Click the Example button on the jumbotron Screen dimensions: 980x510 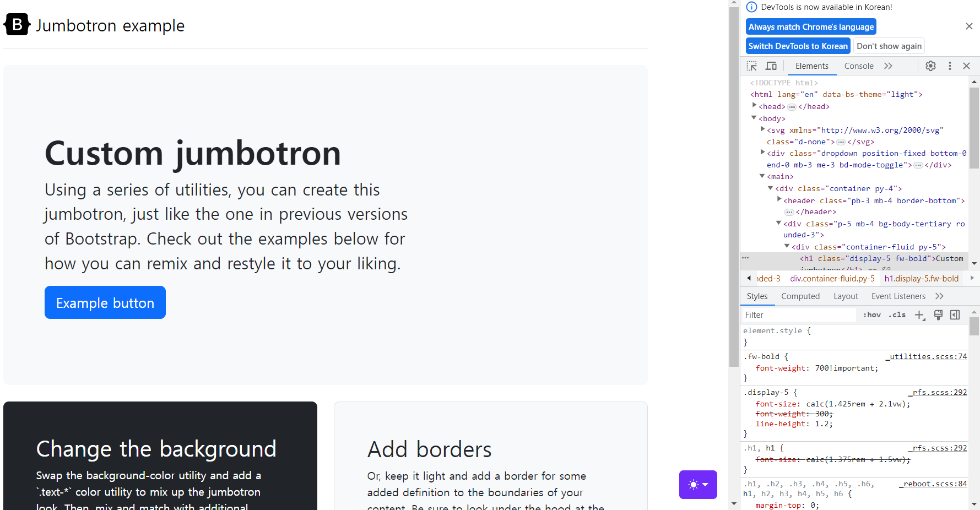point(105,302)
